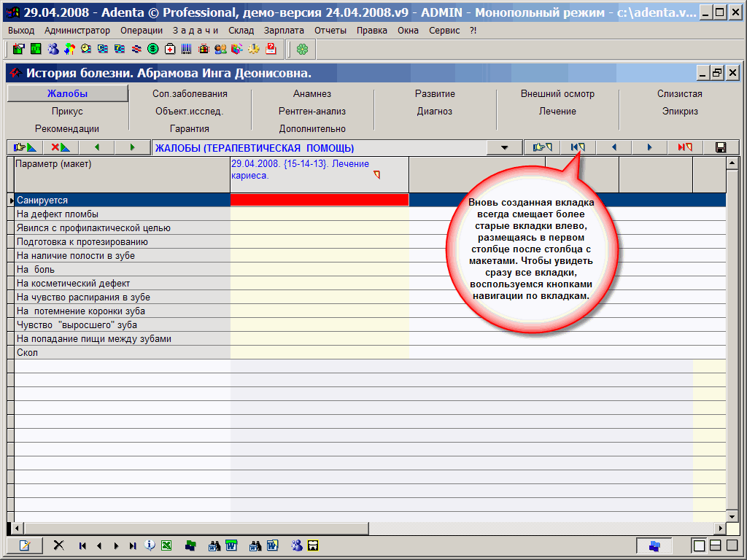Expand the ЖАЛОБЫ template dropdown arrow
Image resolution: width=747 pixels, height=560 pixels.
tap(506, 147)
